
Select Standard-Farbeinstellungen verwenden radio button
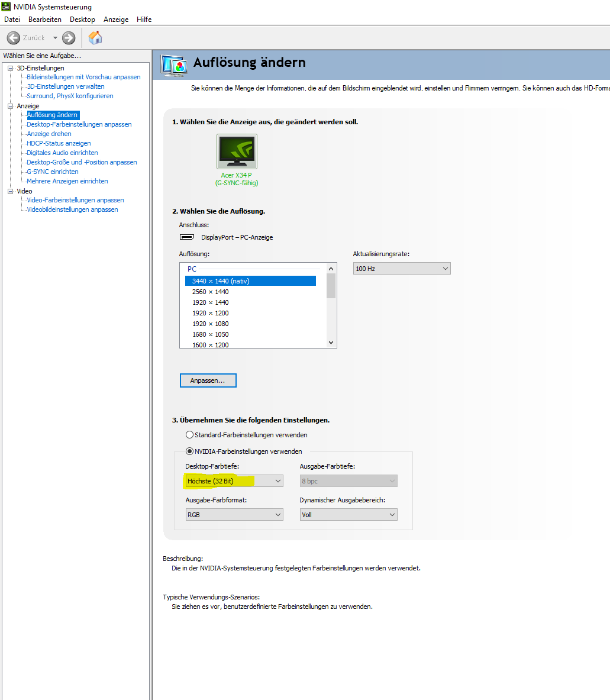click(190, 434)
